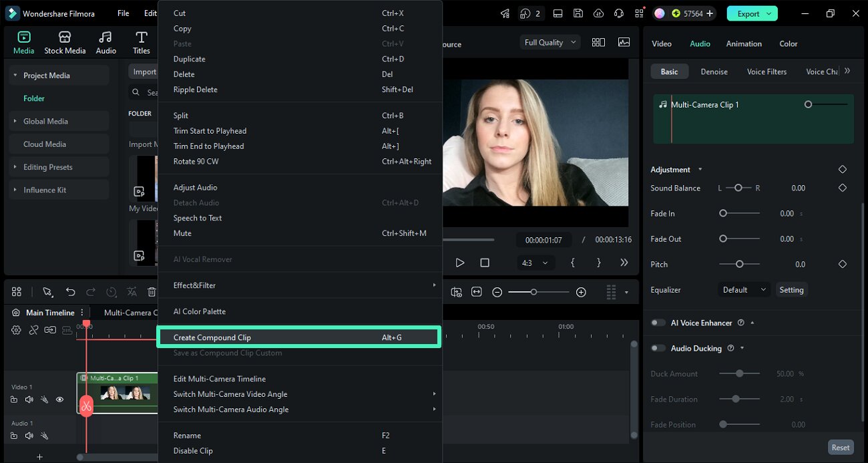Screen dimensions: 868x463
Task: Collapse the Project Media section
Action: point(15,75)
